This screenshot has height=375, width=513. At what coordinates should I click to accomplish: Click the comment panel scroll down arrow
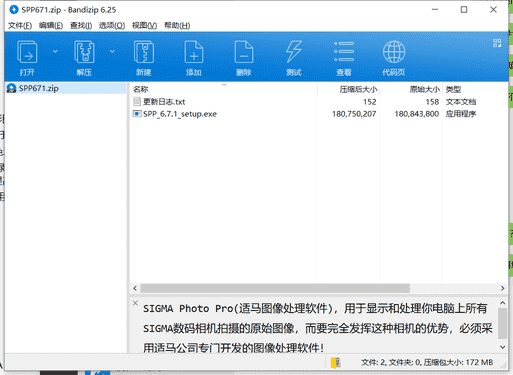click(x=502, y=347)
